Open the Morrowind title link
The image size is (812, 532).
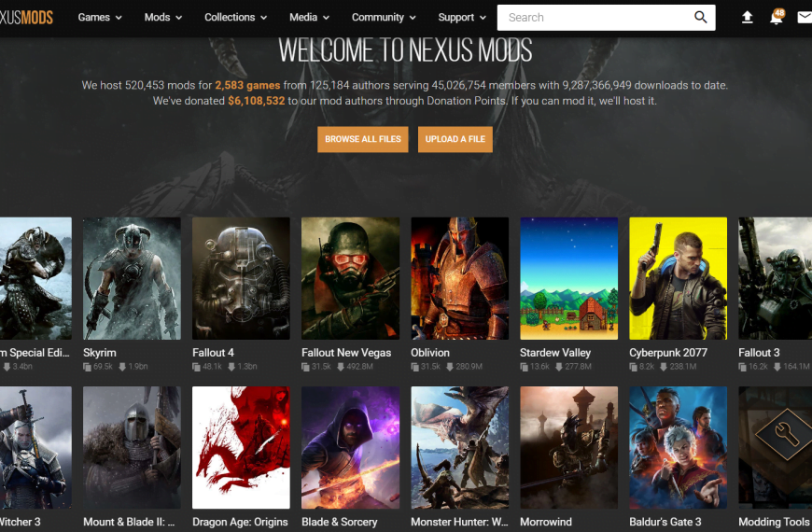point(546,522)
